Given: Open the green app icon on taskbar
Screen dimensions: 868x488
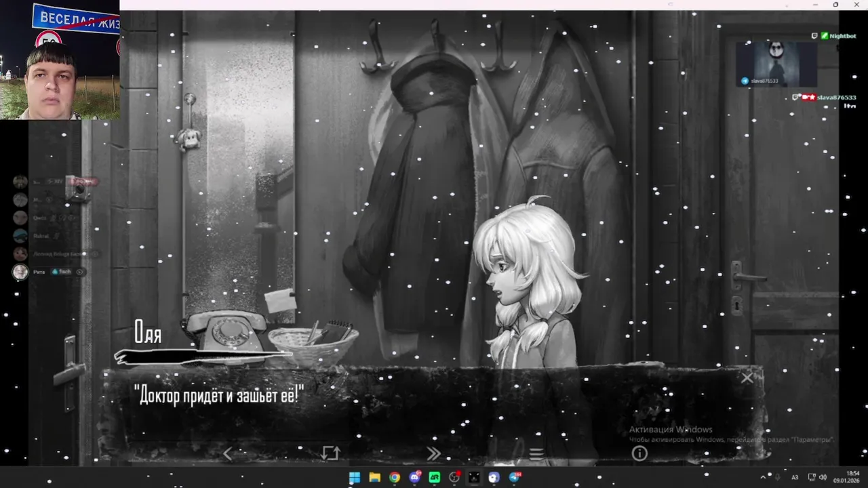Looking at the screenshot, I should click(x=435, y=477).
